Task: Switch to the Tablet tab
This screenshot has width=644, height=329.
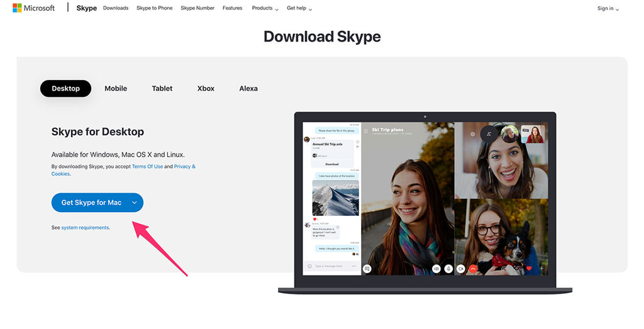Action: tap(162, 88)
